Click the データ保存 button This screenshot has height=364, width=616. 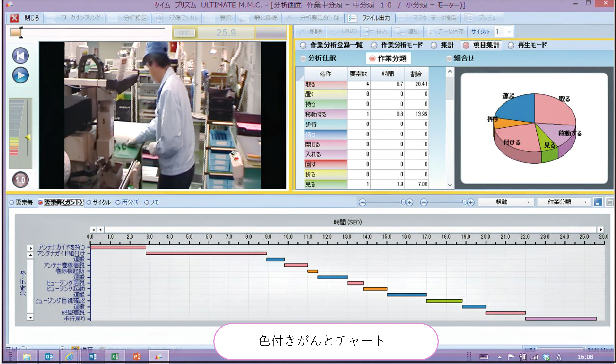pos(446,31)
